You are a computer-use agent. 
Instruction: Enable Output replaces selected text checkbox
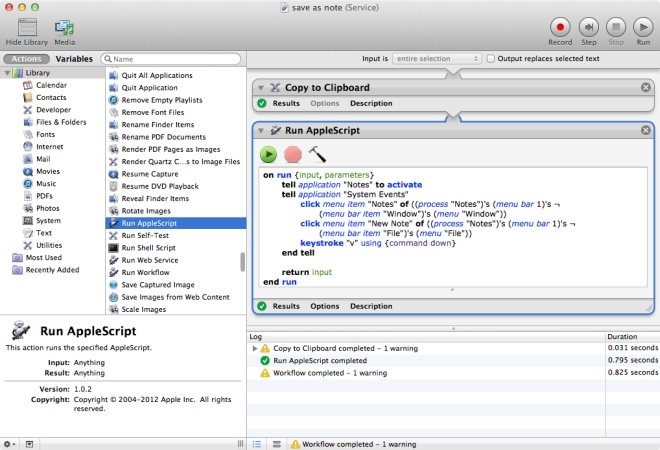tap(490, 59)
